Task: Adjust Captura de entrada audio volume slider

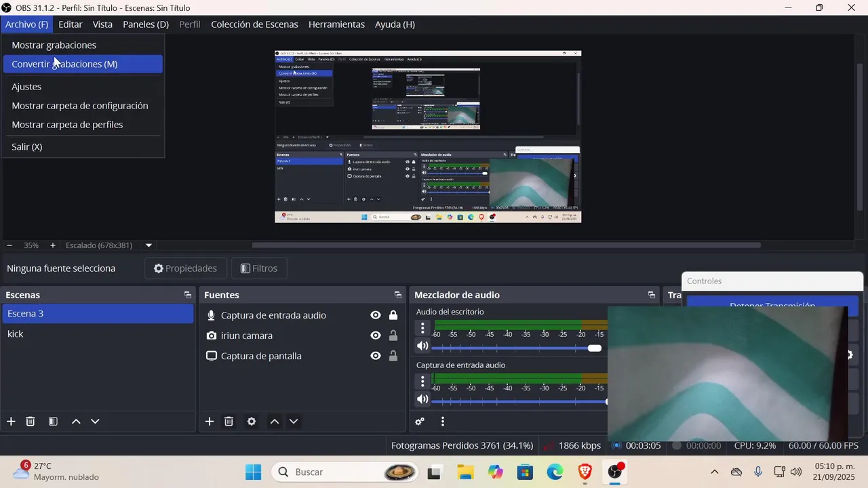Action: pyautogui.click(x=520, y=402)
